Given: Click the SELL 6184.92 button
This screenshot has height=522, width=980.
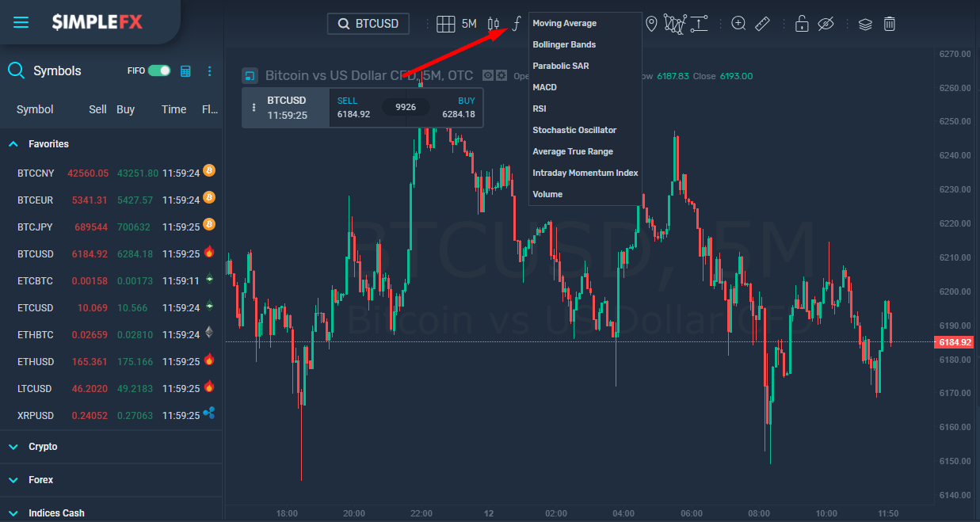Looking at the screenshot, I should coord(354,108).
